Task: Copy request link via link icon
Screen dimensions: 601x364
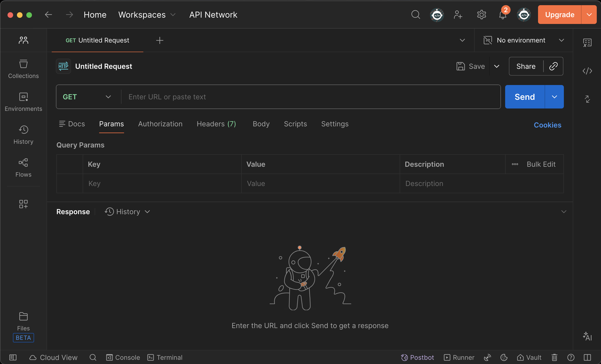Action: pos(553,66)
